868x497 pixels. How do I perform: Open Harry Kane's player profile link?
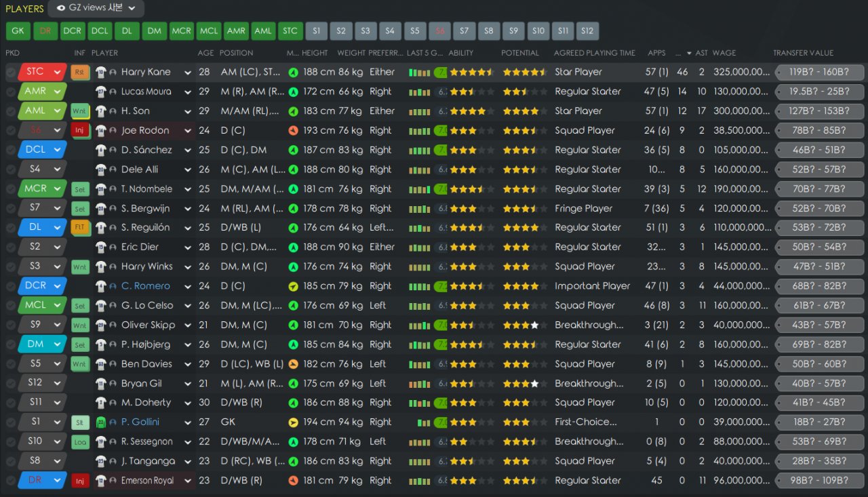click(x=146, y=72)
